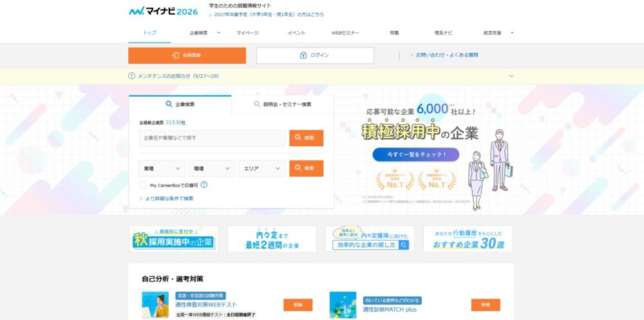This screenshot has height=320, width=644.
Task: Click the lock icon in ログイン button
Action: (303, 55)
